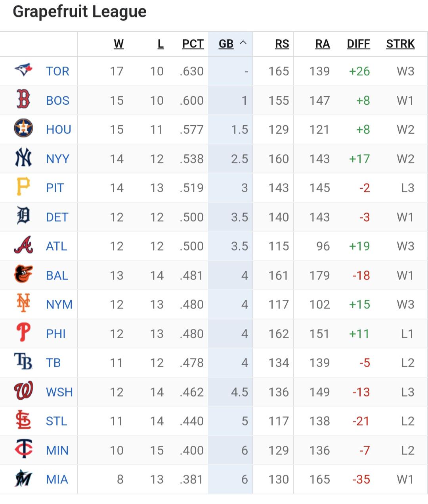Screen dimensions: 428x504
Task: Sort table by STRK header
Action: [400, 44]
